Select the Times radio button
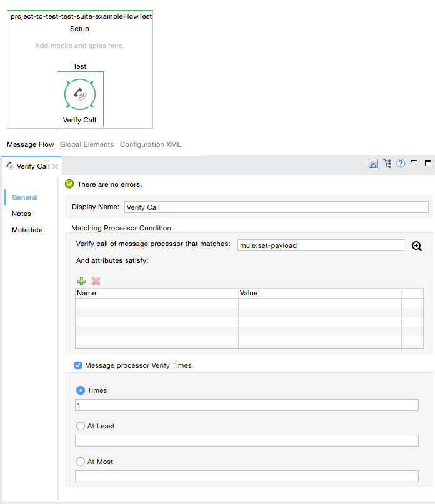Screen dimensions: 435x504 (80, 390)
